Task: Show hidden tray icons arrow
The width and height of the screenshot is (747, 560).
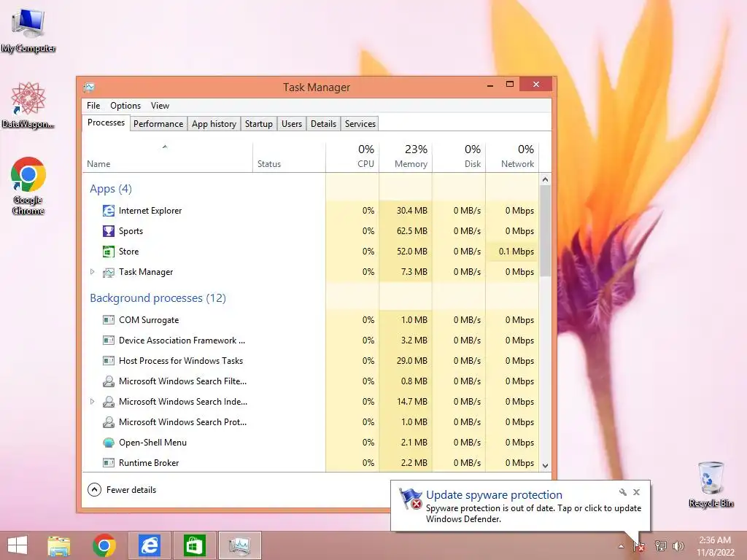Action: 621,546
